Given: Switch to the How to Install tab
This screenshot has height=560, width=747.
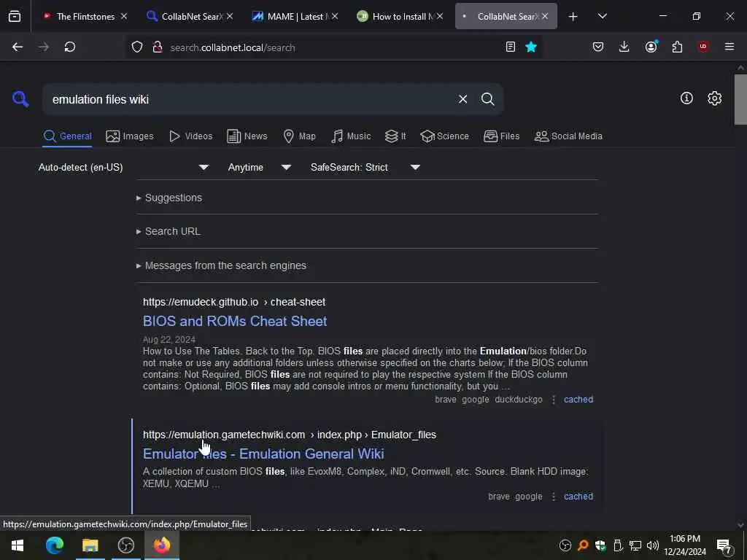Looking at the screenshot, I should click(x=400, y=17).
